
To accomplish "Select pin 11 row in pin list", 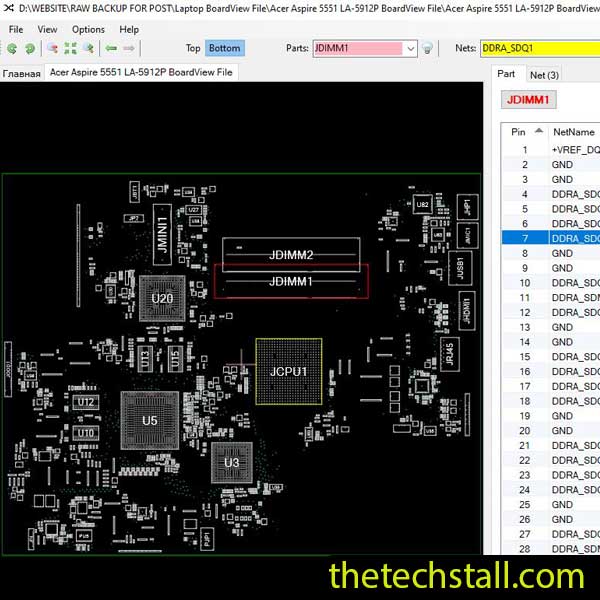I will click(x=551, y=298).
